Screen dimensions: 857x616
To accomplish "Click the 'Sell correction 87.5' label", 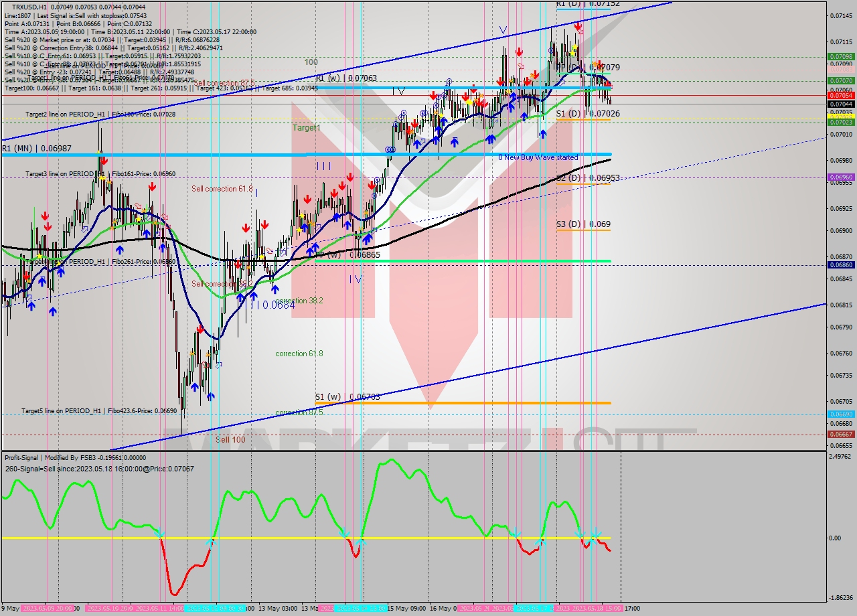I will pyautogui.click(x=224, y=83).
